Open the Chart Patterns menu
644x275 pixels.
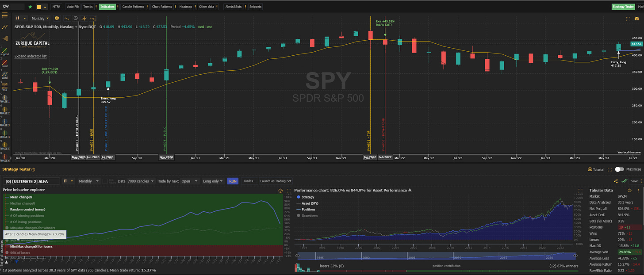(x=162, y=7)
